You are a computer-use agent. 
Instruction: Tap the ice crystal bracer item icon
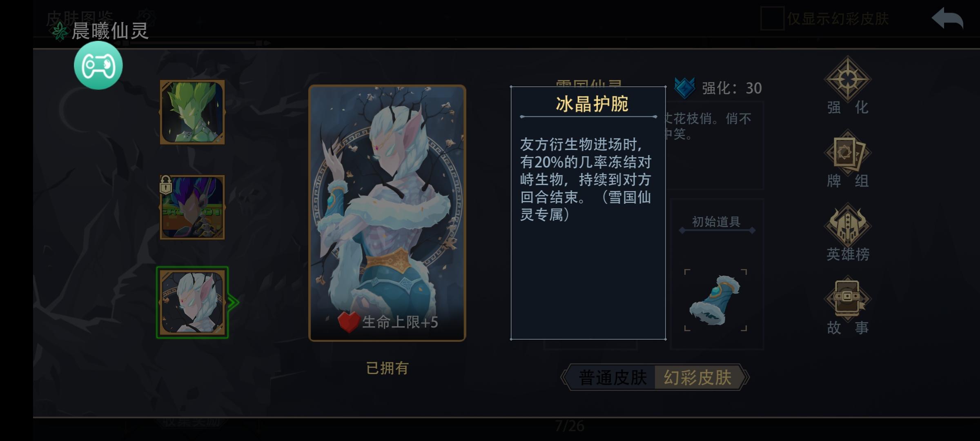tap(715, 300)
